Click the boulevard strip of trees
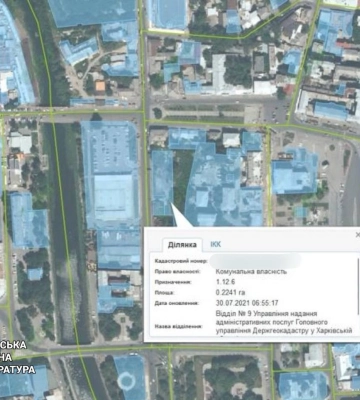360x400 pixels. 203,114
